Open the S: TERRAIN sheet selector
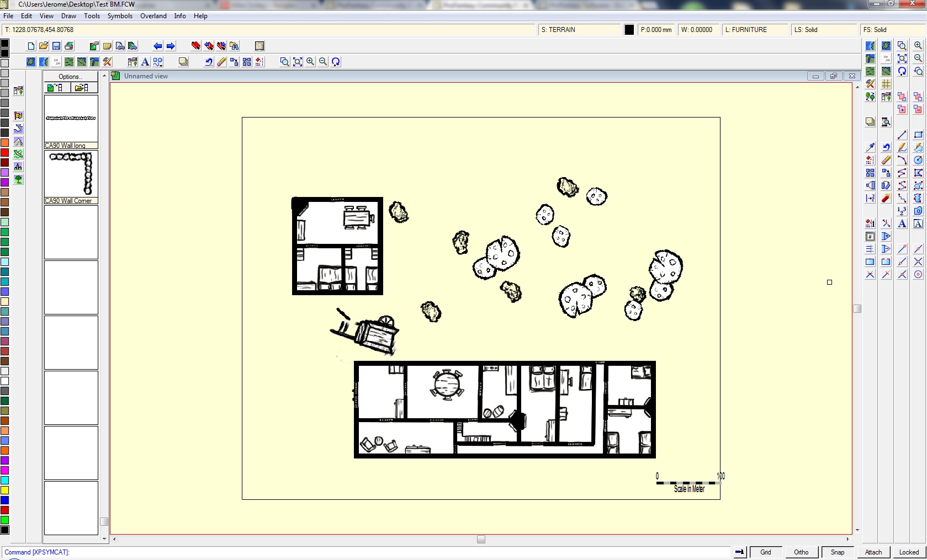927x560 pixels. [x=580, y=30]
